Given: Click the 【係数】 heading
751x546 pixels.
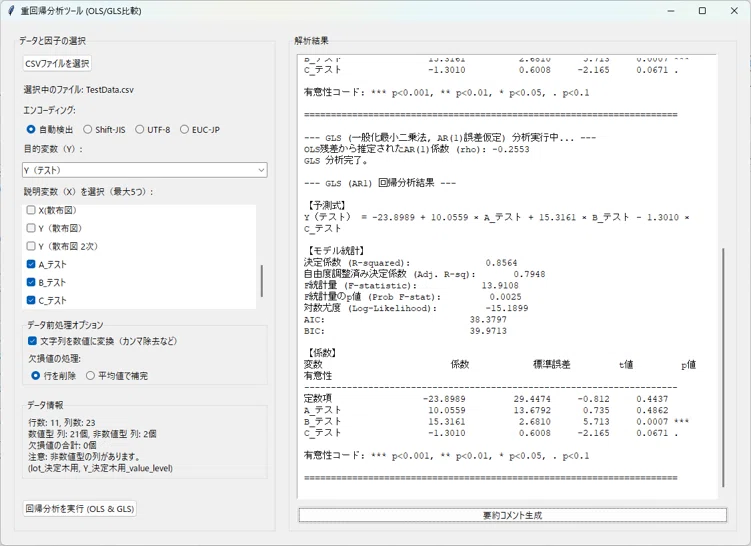Looking at the screenshot, I should (322, 353).
